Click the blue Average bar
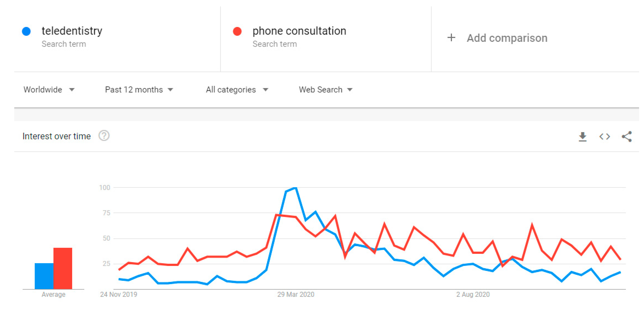This screenshot has height=314, width=644. click(x=44, y=276)
